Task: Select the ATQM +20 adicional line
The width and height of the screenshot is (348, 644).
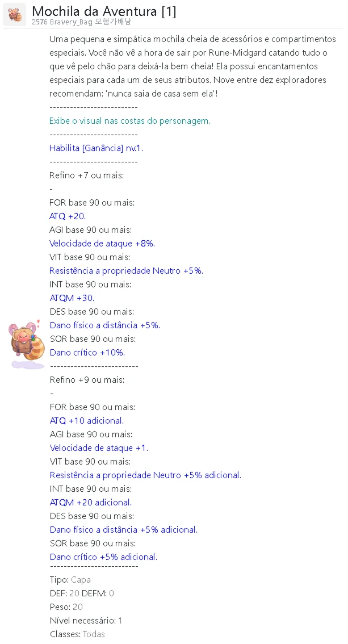Action: [x=91, y=502]
